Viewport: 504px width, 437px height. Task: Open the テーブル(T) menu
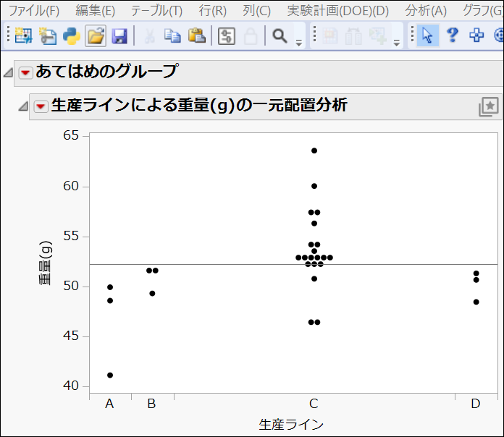coord(156,11)
